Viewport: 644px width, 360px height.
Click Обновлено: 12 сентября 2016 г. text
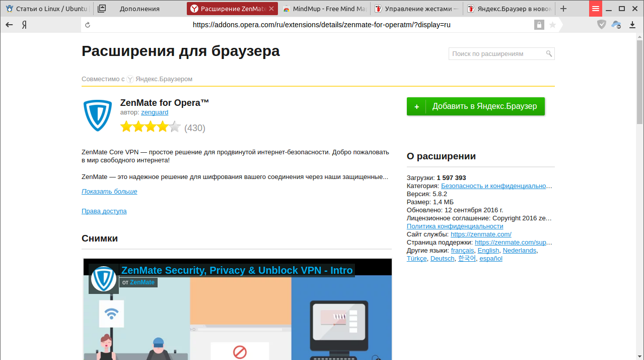[455, 210]
